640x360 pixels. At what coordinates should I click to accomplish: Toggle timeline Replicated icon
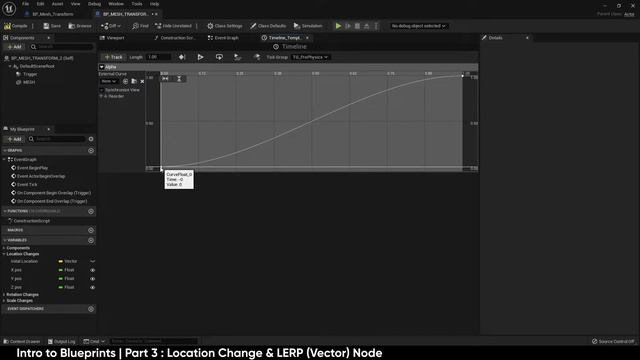(238, 58)
